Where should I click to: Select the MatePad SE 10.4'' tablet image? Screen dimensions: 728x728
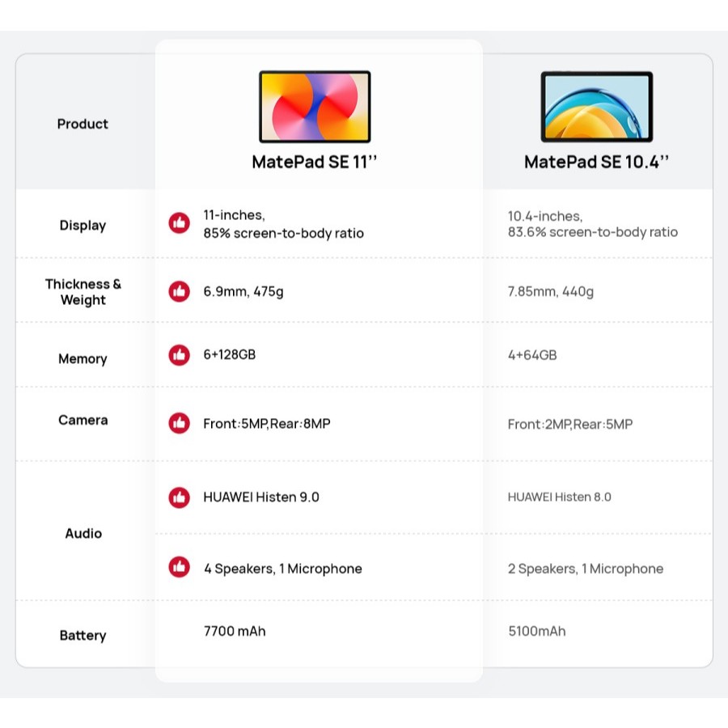point(597,107)
